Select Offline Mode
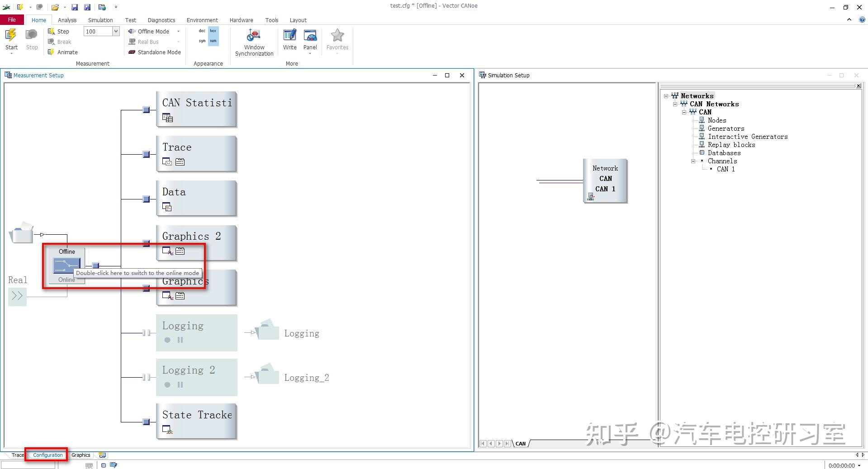This screenshot has width=868, height=469. pyautogui.click(x=149, y=31)
